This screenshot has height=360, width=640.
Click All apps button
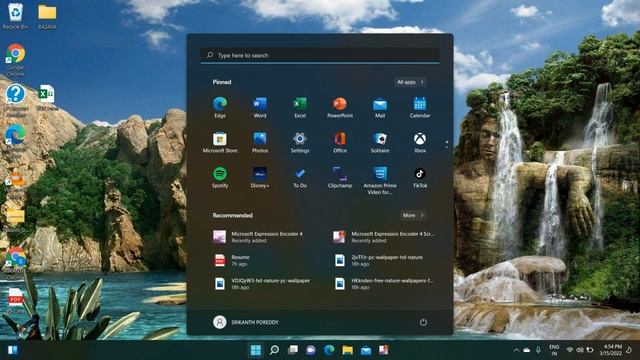410,82
